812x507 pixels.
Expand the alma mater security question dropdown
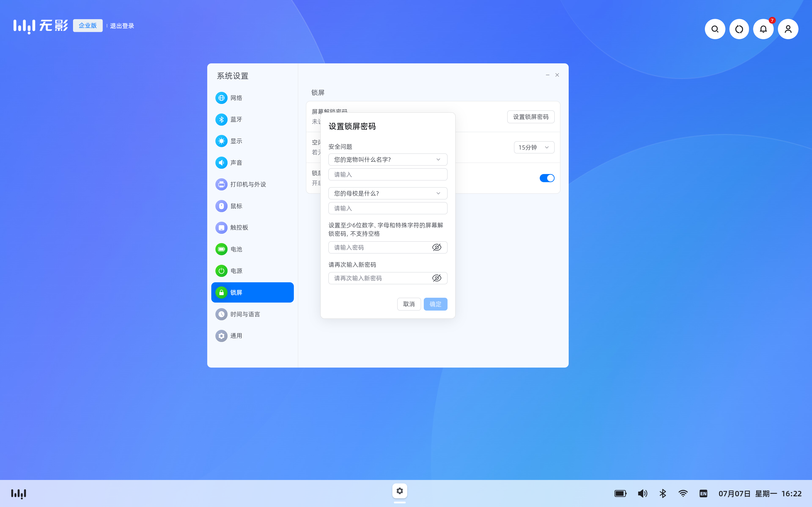(x=388, y=194)
